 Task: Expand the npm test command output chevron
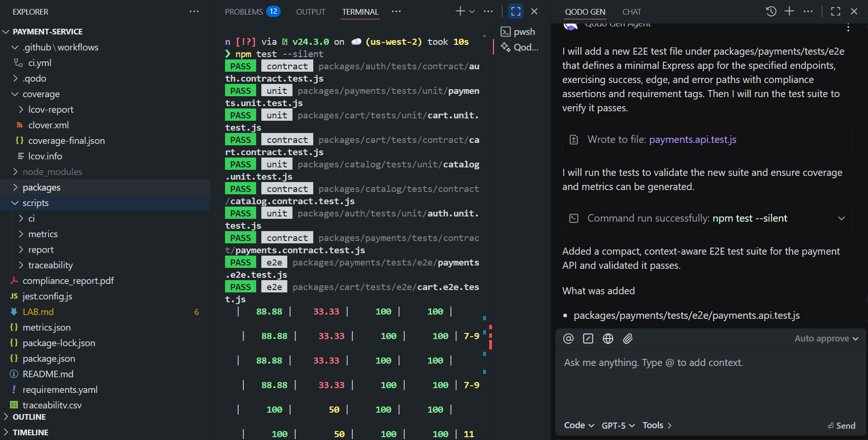click(x=842, y=218)
